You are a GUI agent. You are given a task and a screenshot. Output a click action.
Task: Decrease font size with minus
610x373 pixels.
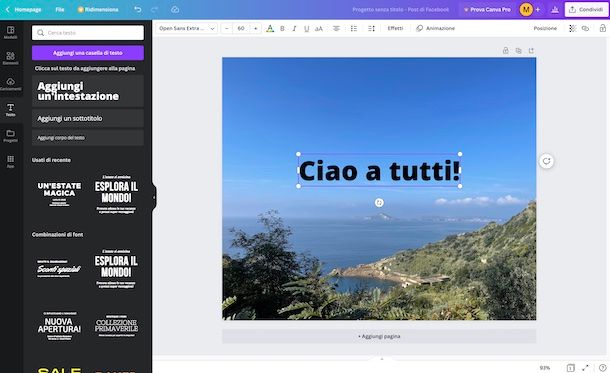click(227, 28)
